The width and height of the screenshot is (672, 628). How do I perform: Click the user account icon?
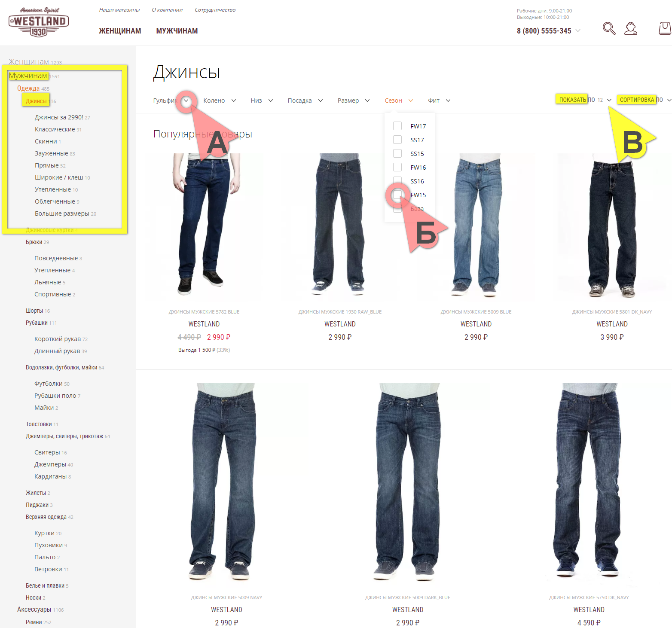[x=631, y=28]
